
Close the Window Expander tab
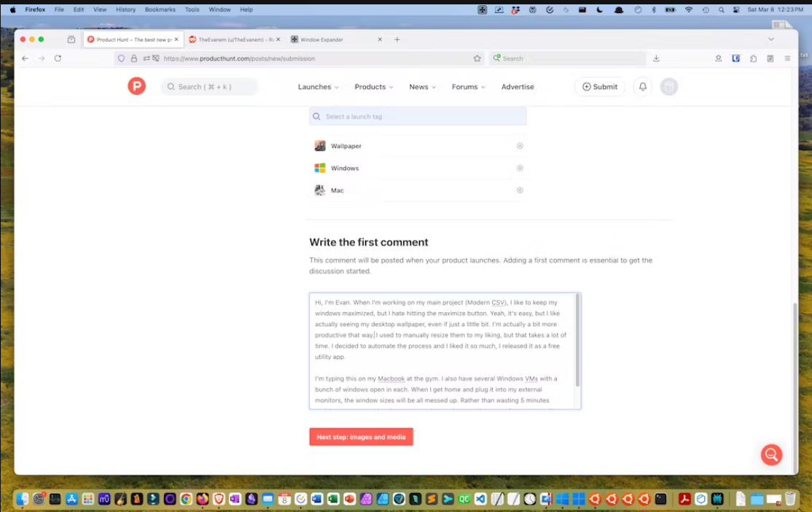[x=380, y=39]
